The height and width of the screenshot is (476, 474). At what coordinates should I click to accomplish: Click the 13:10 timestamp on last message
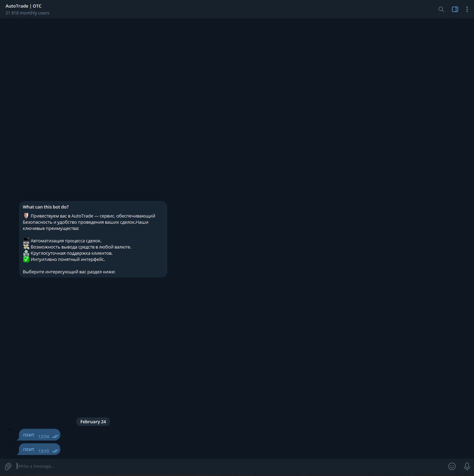(43, 451)
